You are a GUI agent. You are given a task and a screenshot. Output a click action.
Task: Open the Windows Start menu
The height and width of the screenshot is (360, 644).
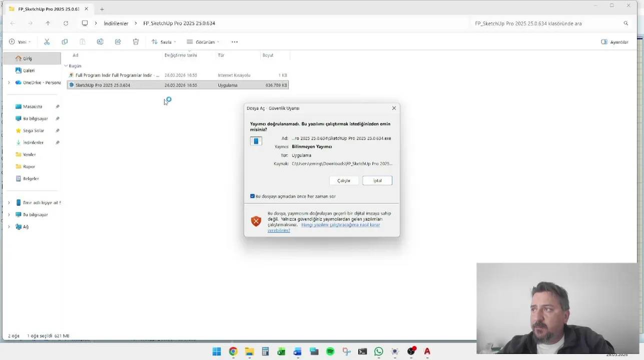coord(217,351)
